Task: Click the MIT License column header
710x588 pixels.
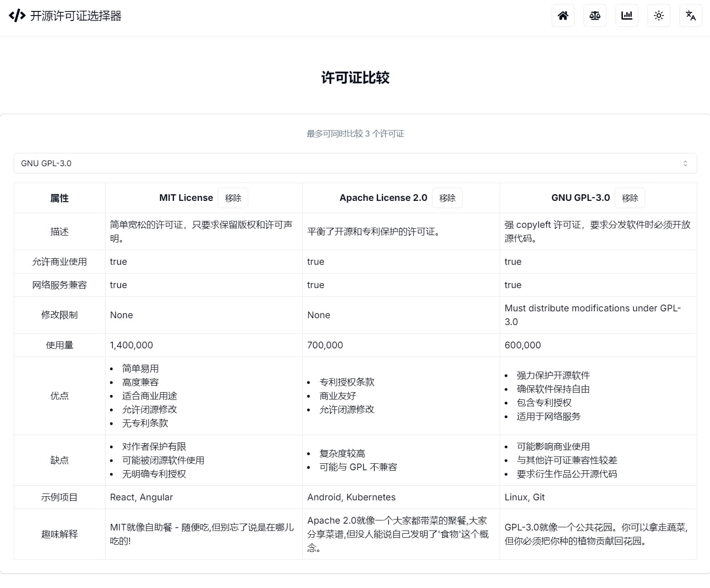Action: (186, 198)
